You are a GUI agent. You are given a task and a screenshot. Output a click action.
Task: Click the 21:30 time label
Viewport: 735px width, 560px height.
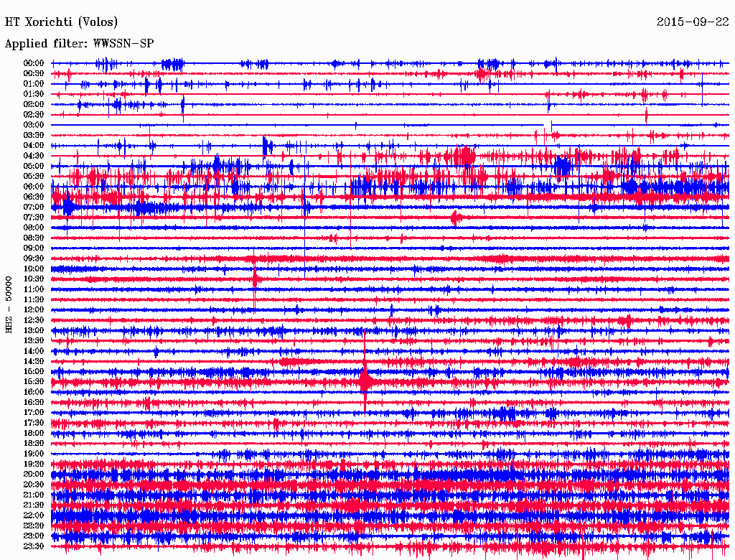coord(34,505)
